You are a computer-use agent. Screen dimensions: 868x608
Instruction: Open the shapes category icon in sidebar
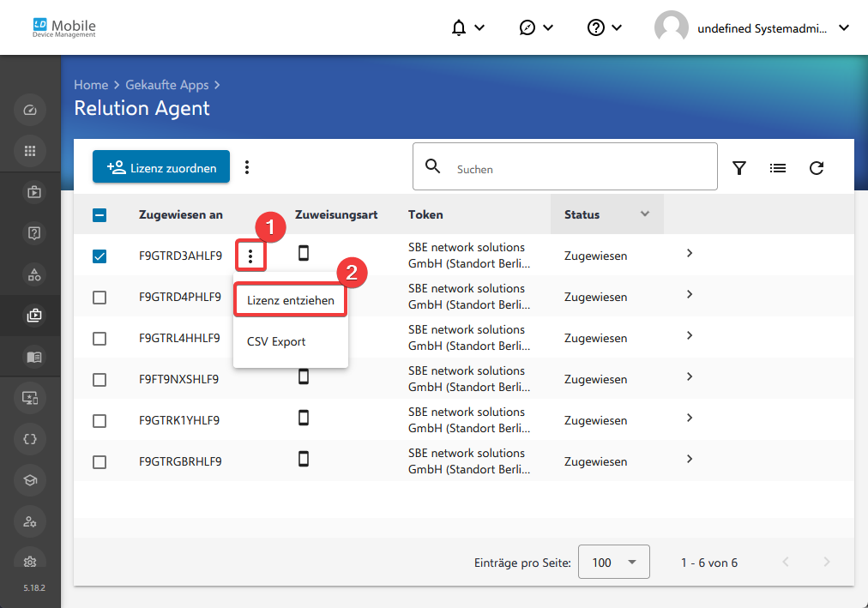point(33,274)
